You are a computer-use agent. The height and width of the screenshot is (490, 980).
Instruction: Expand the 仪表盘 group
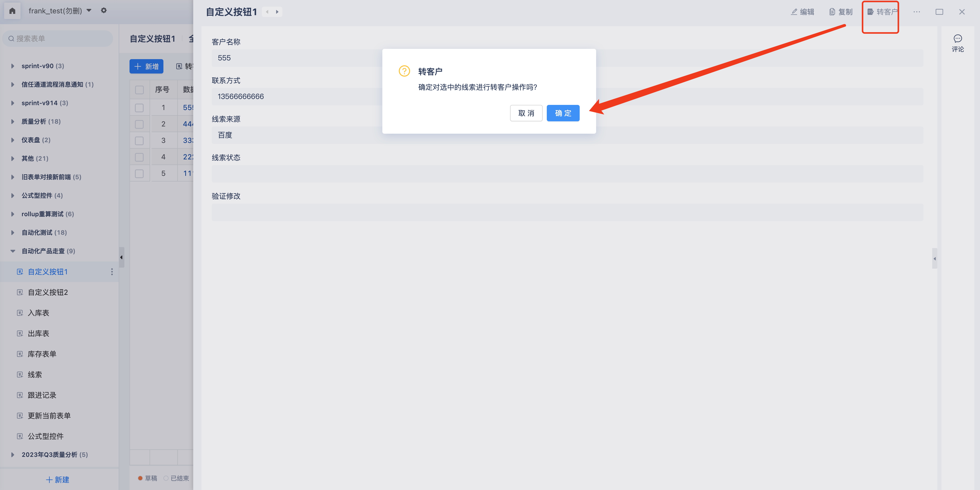13,140
